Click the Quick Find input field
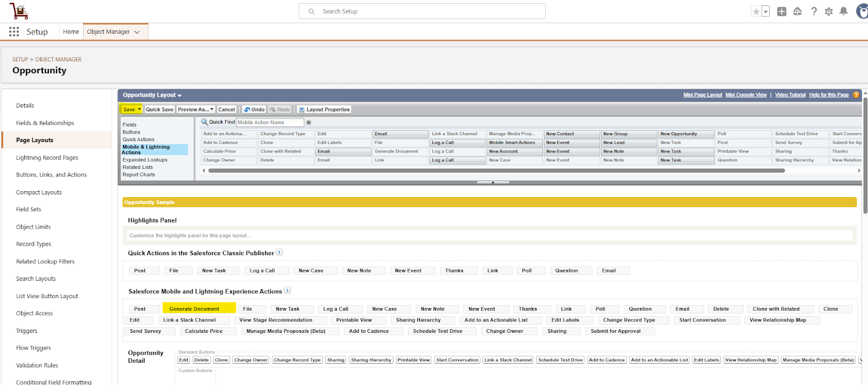868x385 pixels. pos(270,123)
